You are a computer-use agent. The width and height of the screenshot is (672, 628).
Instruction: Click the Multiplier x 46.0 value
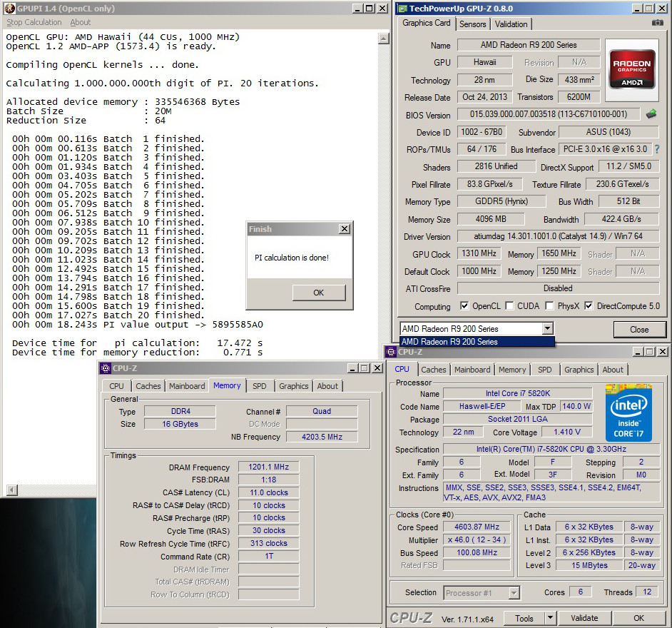[x=477, y=540]
